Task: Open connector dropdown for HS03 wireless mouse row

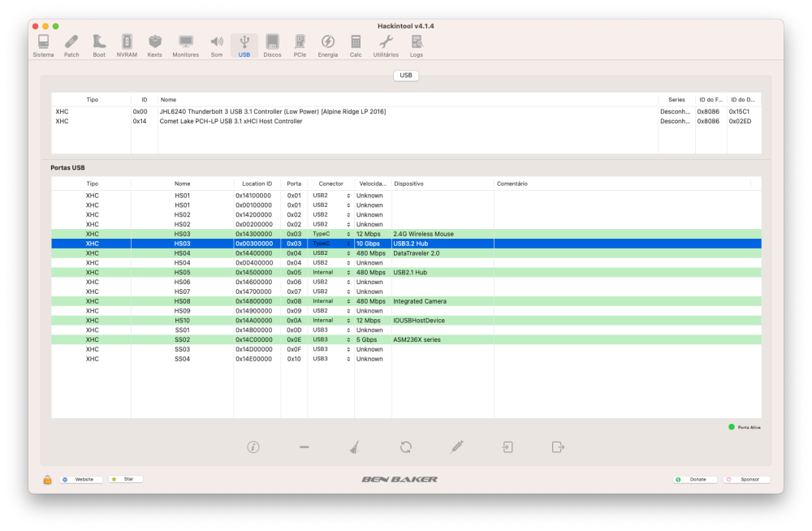Action: [331, 234]
